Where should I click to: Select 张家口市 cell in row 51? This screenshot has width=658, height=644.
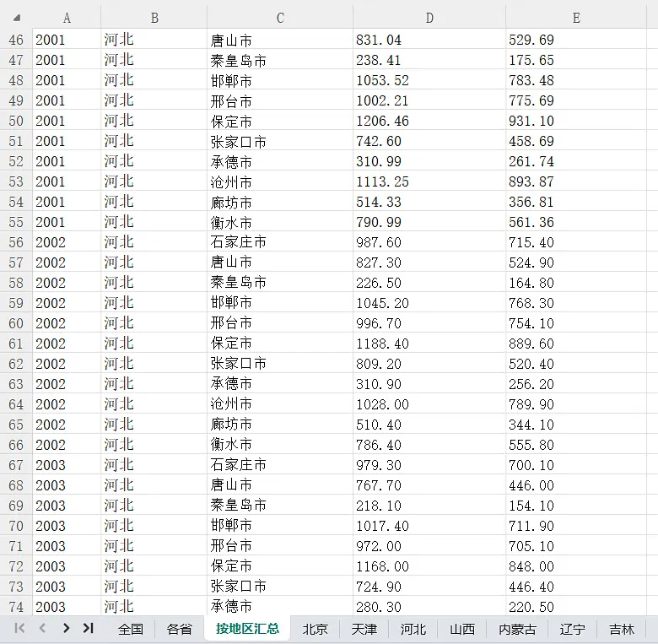(x=280, y=141)
